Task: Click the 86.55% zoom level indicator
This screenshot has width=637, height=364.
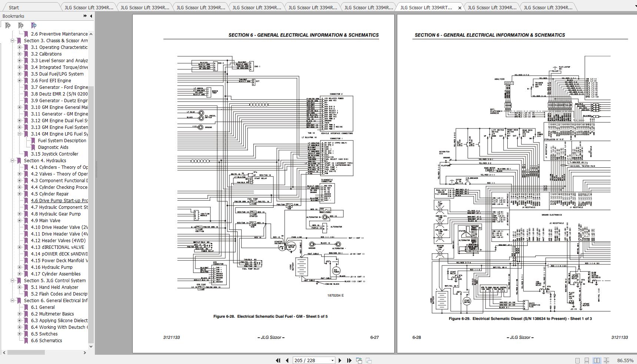Action: pyautogui.click(x=625, y=360)
